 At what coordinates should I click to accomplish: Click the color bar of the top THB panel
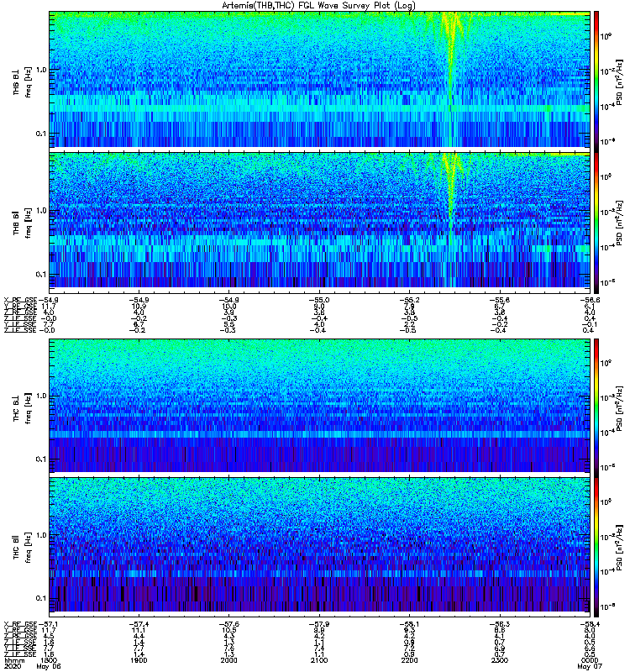[x=596, y=81]
